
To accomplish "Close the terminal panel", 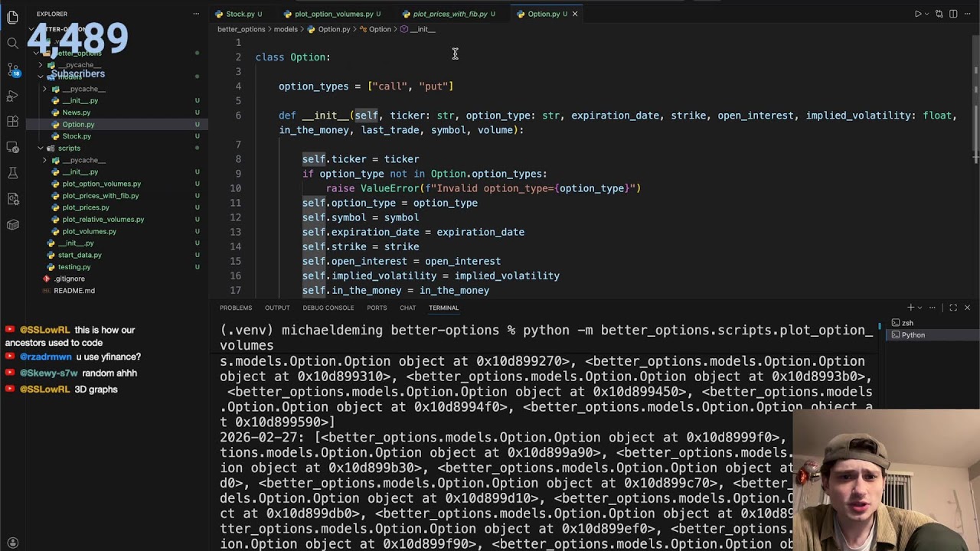I will [x=967, y=308].
